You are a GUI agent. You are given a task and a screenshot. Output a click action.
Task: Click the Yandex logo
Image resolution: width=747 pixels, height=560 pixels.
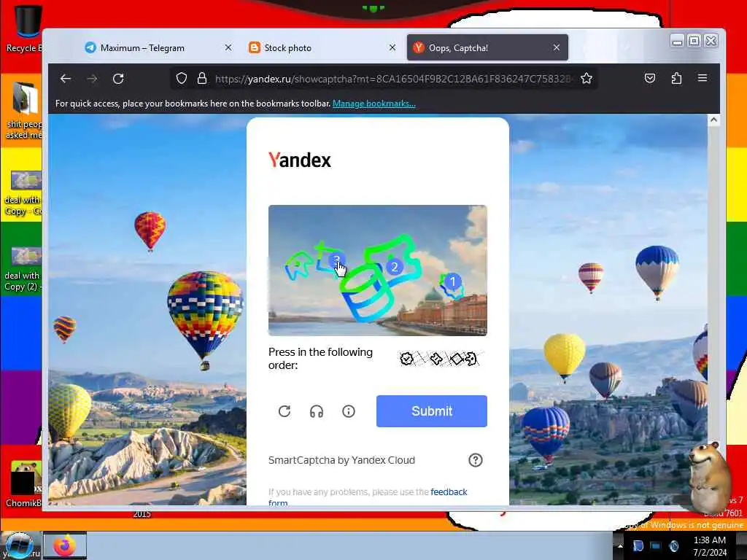[x=300, y=160]
